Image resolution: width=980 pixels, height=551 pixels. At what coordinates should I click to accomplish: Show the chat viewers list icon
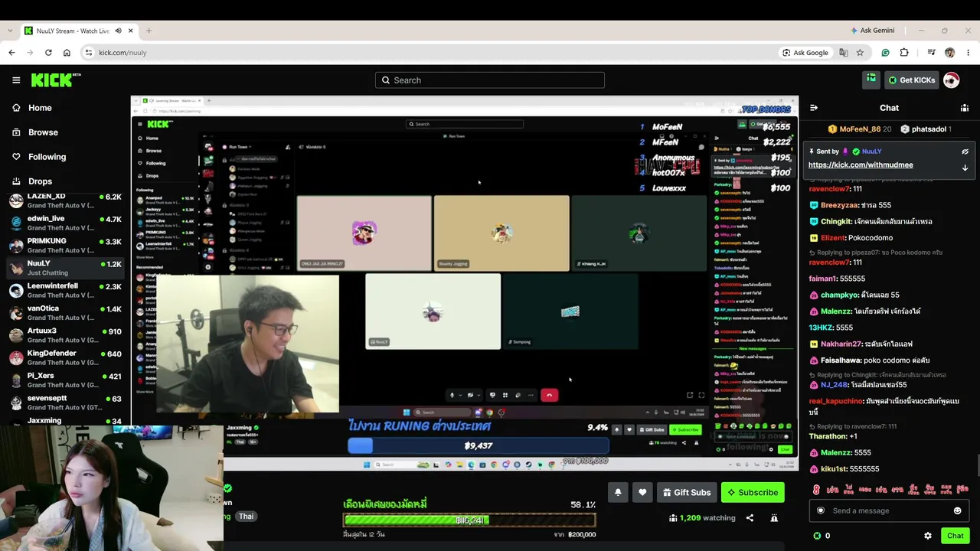965,108
